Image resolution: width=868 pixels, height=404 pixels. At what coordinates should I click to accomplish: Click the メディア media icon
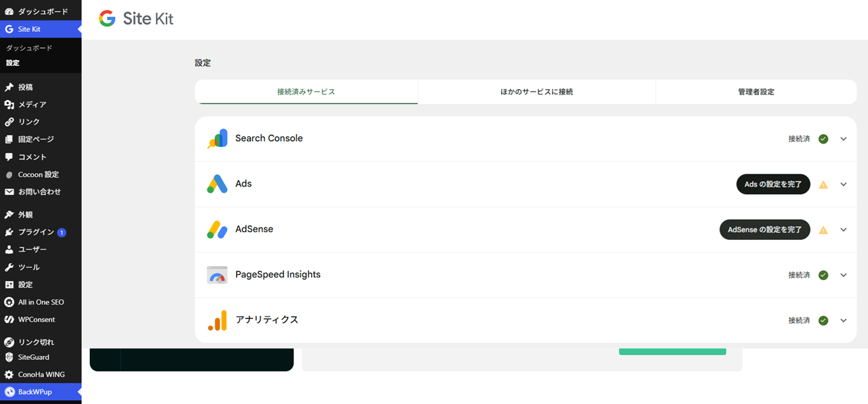coord(9,104)
